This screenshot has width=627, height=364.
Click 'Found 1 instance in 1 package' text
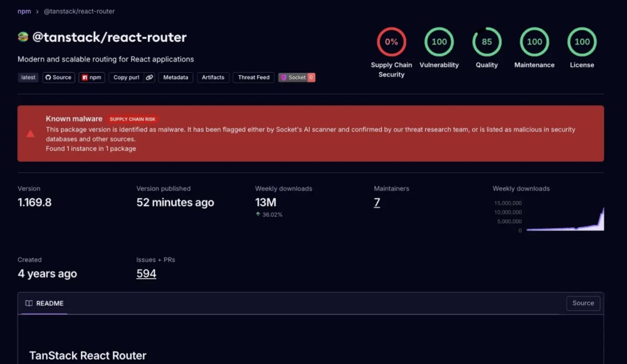tap(91, 148)
